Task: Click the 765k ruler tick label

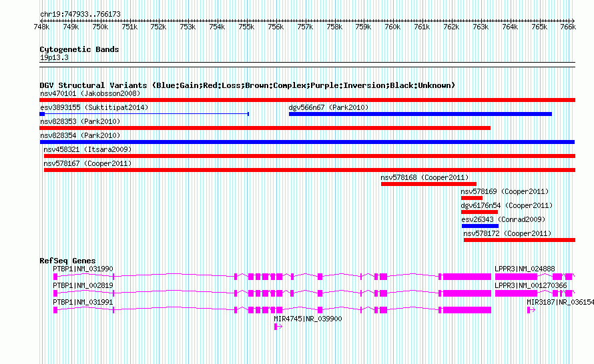Action: point(539,27)
